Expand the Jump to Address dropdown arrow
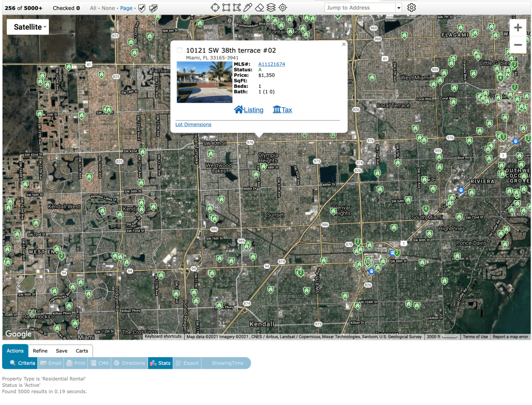The height and width of the screenshot is (405, 532). 399,8
